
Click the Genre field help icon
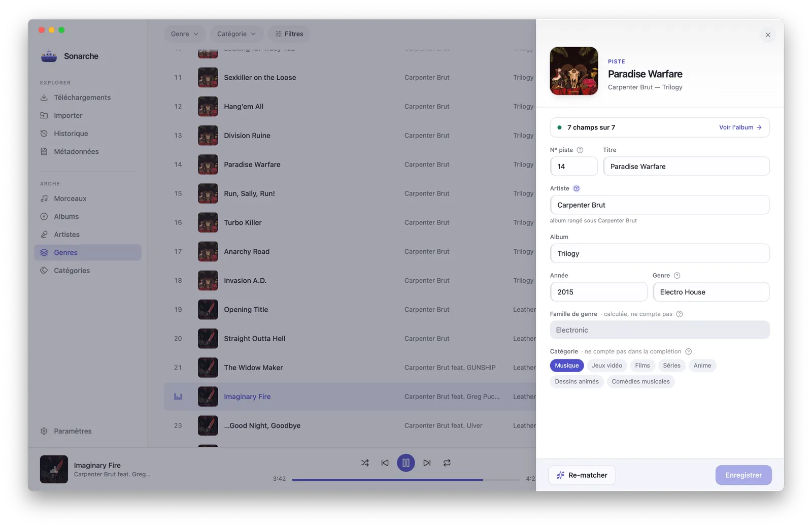[x=677, y=276]
